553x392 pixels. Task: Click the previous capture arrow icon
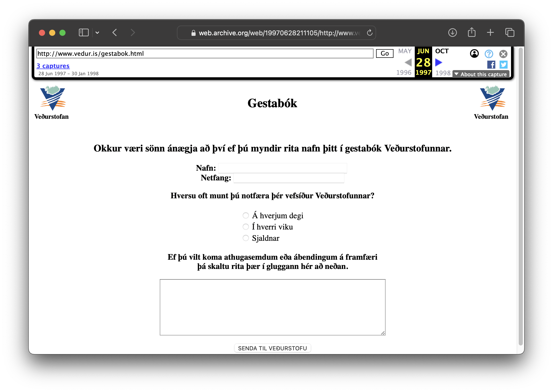pyautogui.click(x=407, y=63)
